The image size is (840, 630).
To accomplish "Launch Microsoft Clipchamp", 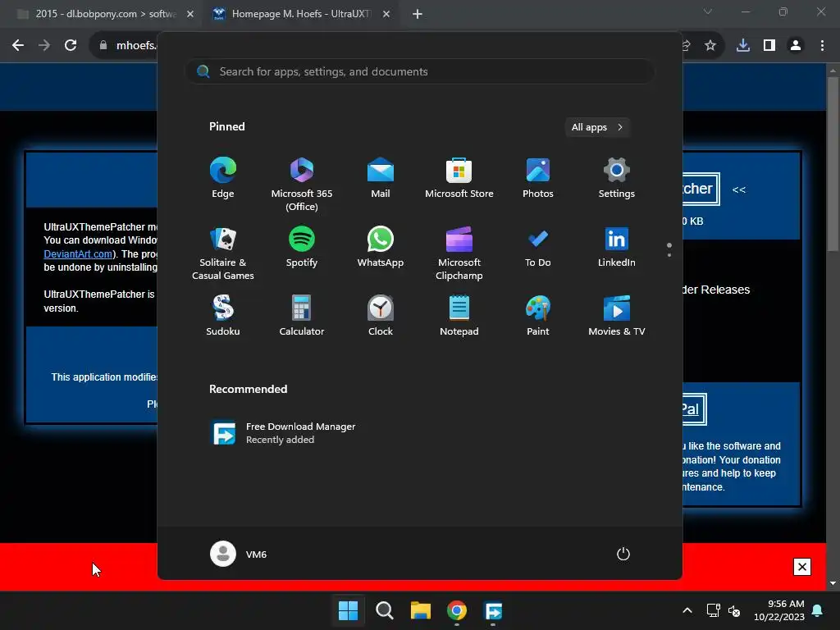I will [x=459, y=253].
